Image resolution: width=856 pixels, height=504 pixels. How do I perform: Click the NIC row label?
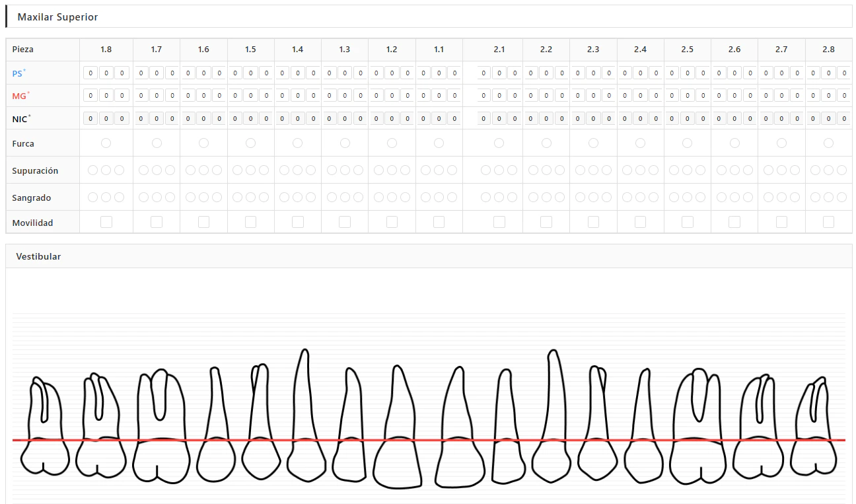tap(22, 120)
